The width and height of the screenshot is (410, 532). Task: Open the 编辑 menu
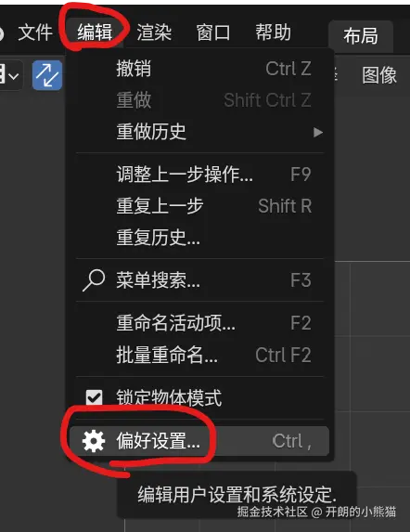95,32
